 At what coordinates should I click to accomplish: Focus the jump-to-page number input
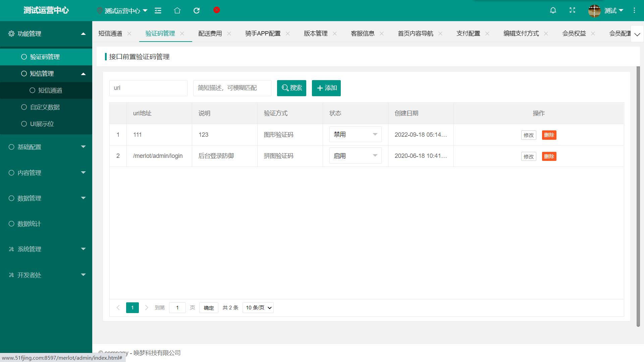(x=177, y=308)
